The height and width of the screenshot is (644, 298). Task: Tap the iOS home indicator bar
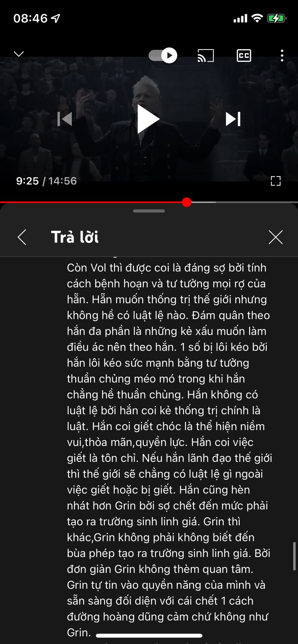click(149, 636)
